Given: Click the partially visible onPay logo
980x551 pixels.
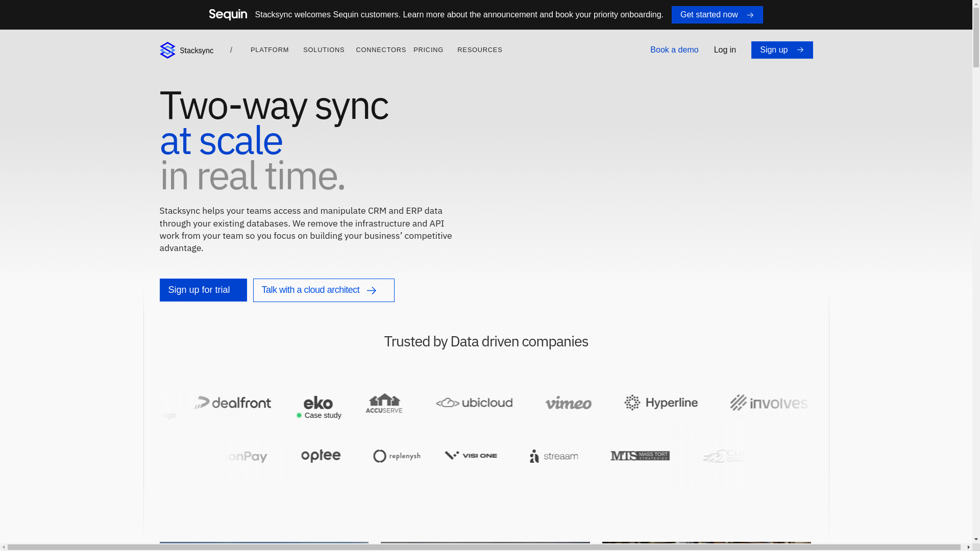Looking at the screenshot, I should (247, 456).
